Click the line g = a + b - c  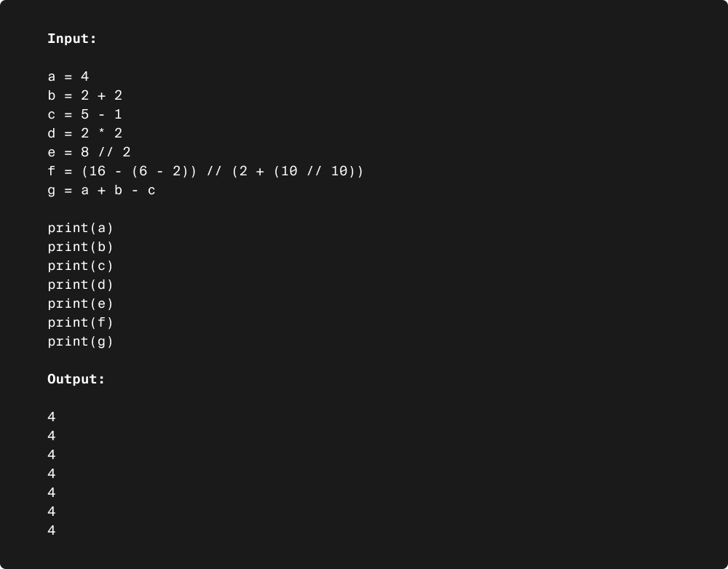click(102, 191)
